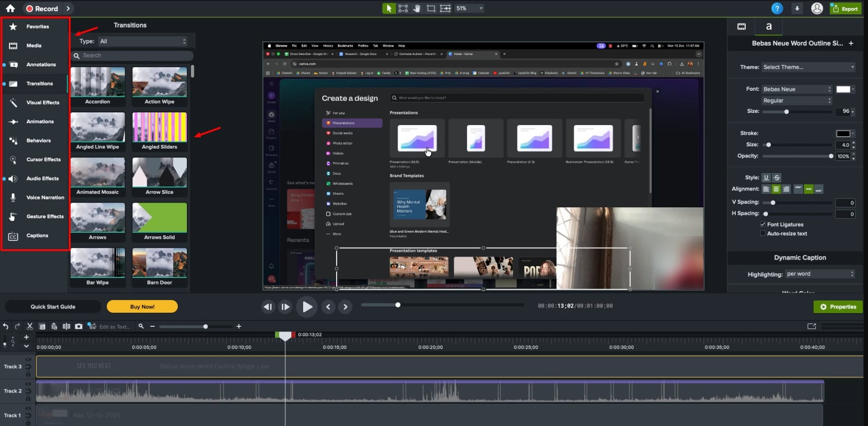Open the Highlighting per word dropdown
The height and width of the screenshot is (426, 868).
click(820, 274)
